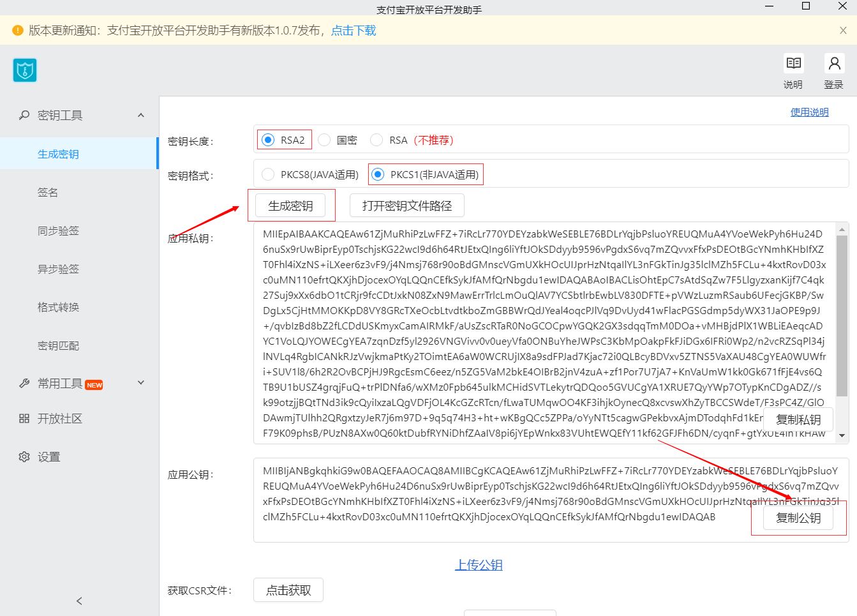Image resolution: width=857 pixels, height=616 pixels.
Task: Click the Alipay shield logo icon
Action: tap(24, 70)
